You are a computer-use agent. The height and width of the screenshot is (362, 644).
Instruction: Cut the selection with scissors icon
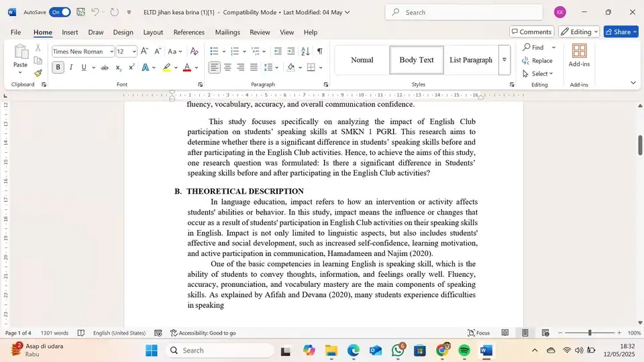coord(38,48)
